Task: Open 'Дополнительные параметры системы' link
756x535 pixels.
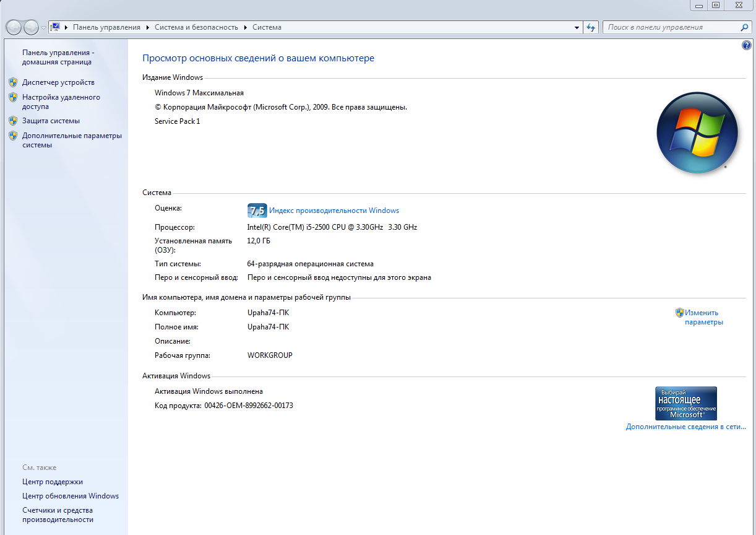Action: (x=72, y=140)
